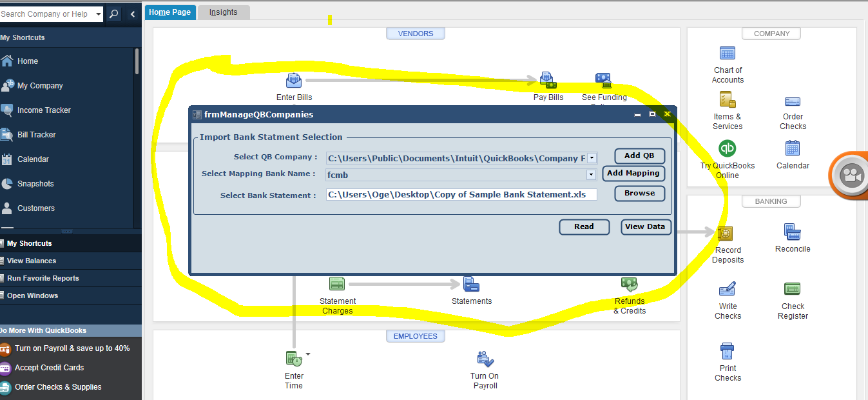
Task: Click Turn on Payroll & save link
Action: click(x=72, y=348)
